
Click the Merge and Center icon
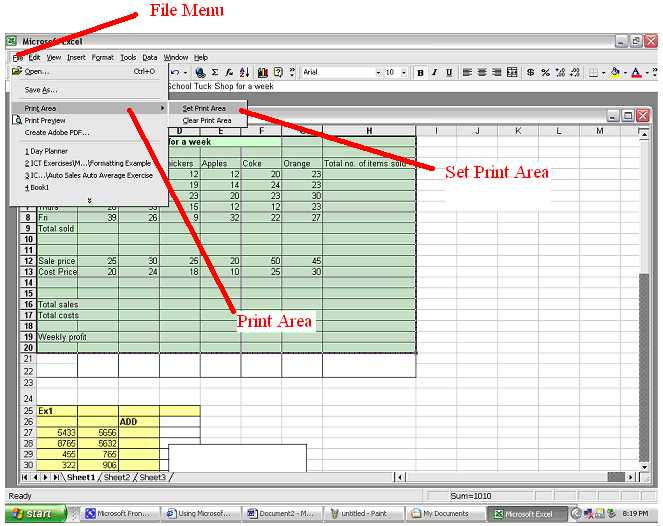click(512, 73)
